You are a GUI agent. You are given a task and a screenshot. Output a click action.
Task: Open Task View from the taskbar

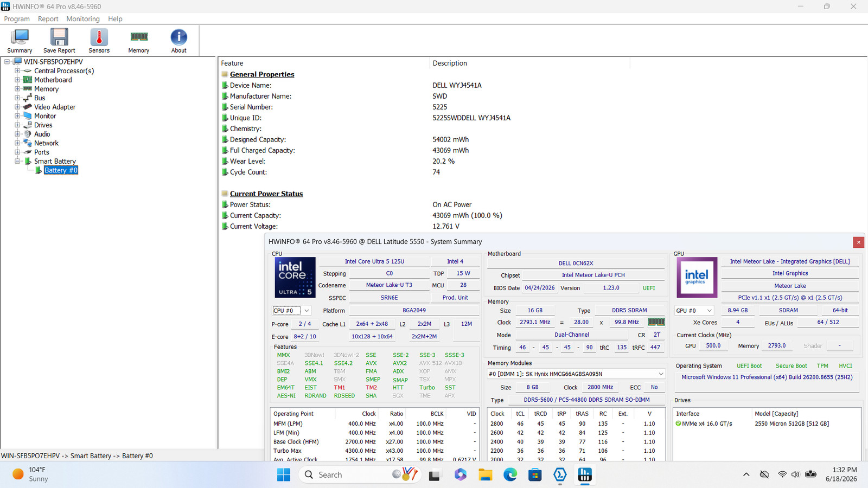[x=434, y=475]
